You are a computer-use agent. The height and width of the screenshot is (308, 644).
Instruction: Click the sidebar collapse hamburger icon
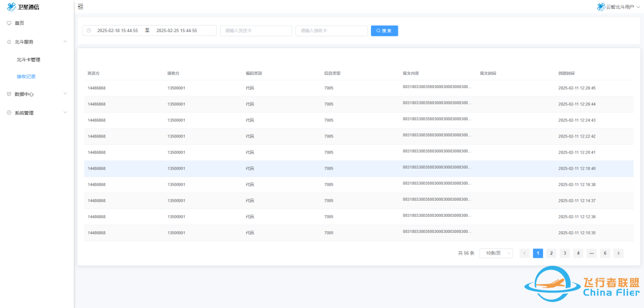point(80,7)
